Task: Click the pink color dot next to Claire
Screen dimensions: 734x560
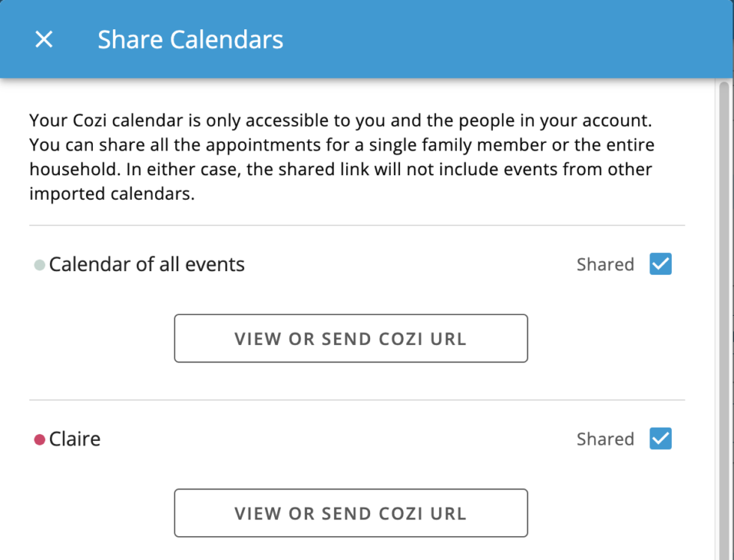Action: [x=39, y=439]
